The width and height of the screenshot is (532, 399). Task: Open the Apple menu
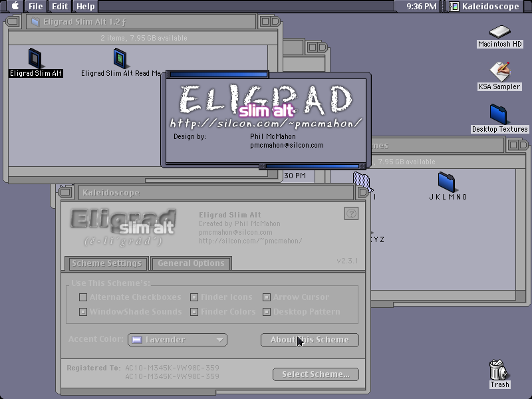(x=15, y=6)
